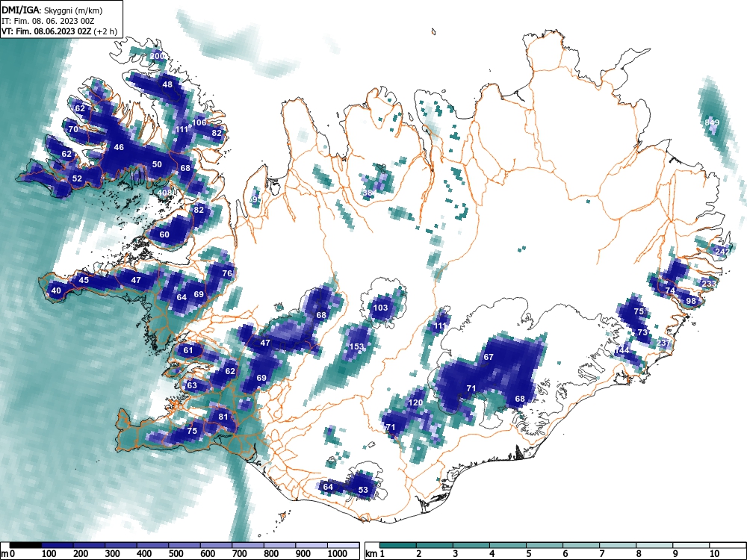
Task: Click the white 10 km legend swatch
Action: point(727,545)
